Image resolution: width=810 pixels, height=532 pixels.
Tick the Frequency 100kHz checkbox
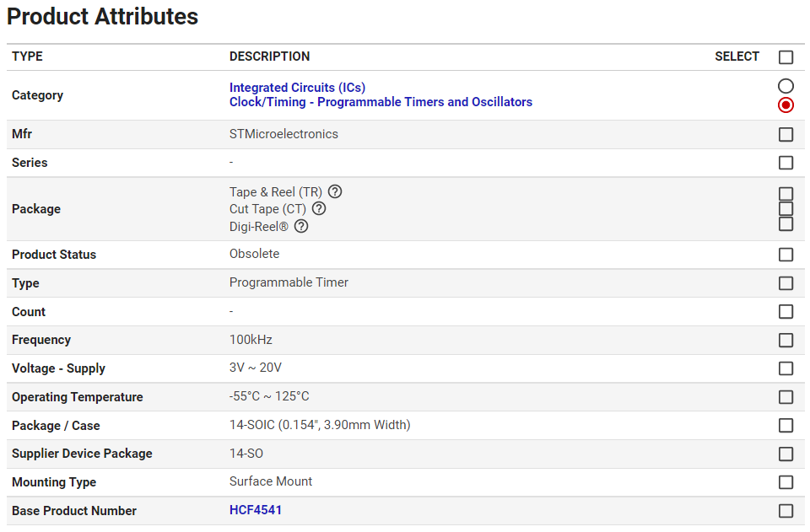786,340
